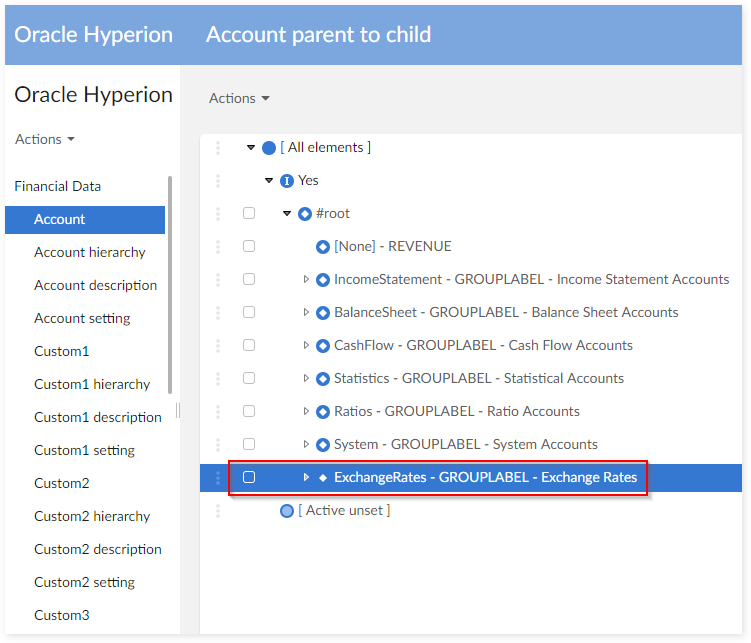The width and height of the screenshot is (751, 643).
Task: Click the sidebar vertical scrollbar
Action: coord(170,285)
